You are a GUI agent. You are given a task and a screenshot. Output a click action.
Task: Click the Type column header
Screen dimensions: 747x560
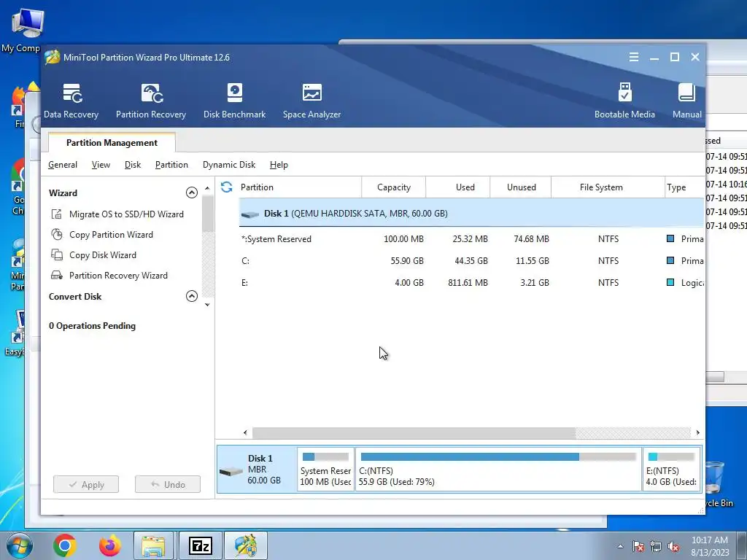(x=684, y=187)
